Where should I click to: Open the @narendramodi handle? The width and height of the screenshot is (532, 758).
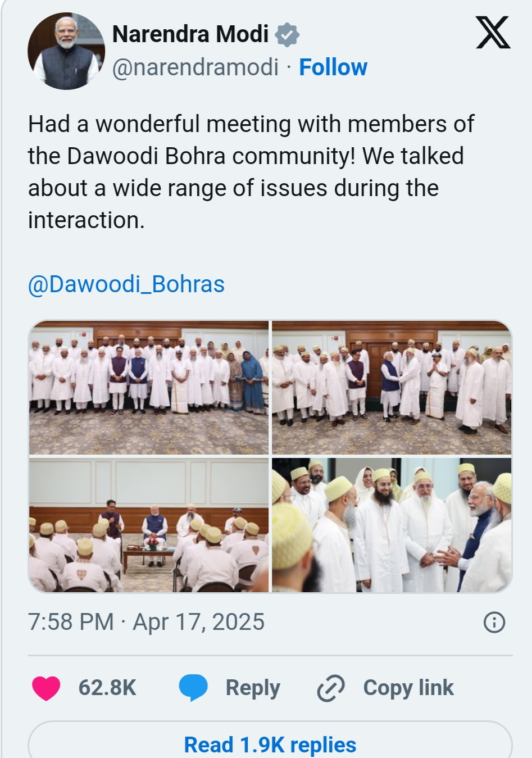195,67
